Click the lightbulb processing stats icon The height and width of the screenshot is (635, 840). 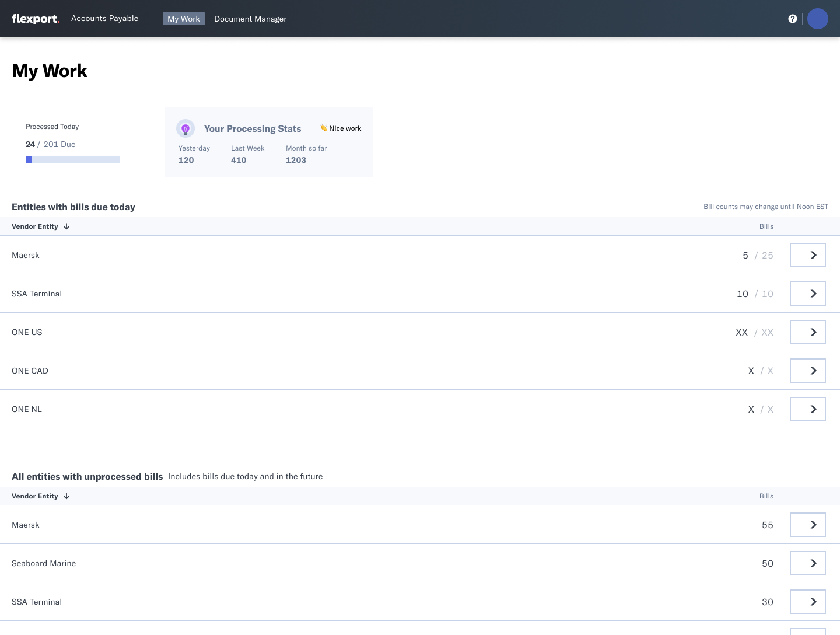(x=185, y=128)
